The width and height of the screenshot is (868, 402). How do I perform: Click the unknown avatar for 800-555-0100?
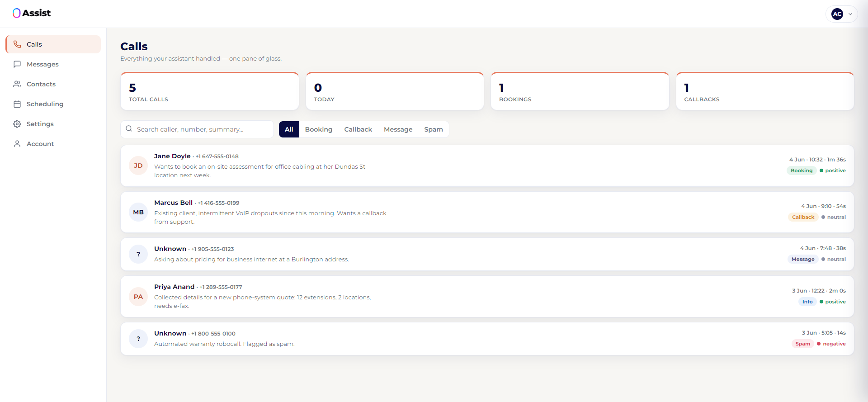pos(138,339)
